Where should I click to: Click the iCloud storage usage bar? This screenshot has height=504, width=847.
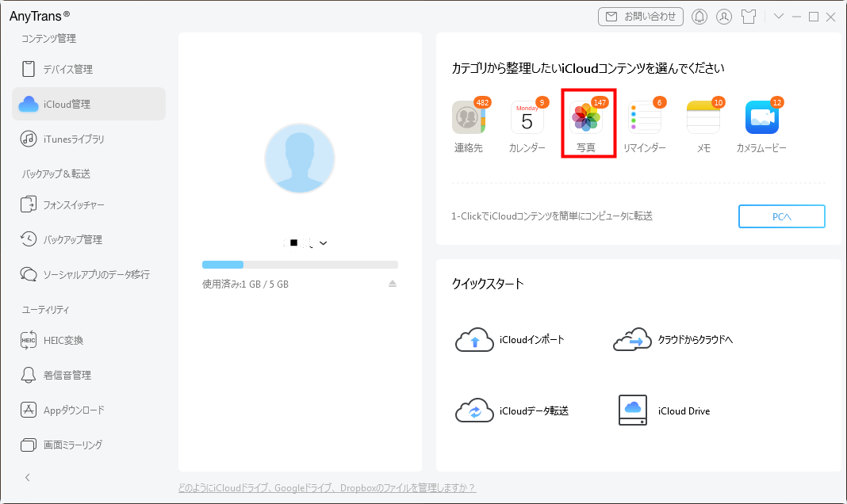(300, 265)
